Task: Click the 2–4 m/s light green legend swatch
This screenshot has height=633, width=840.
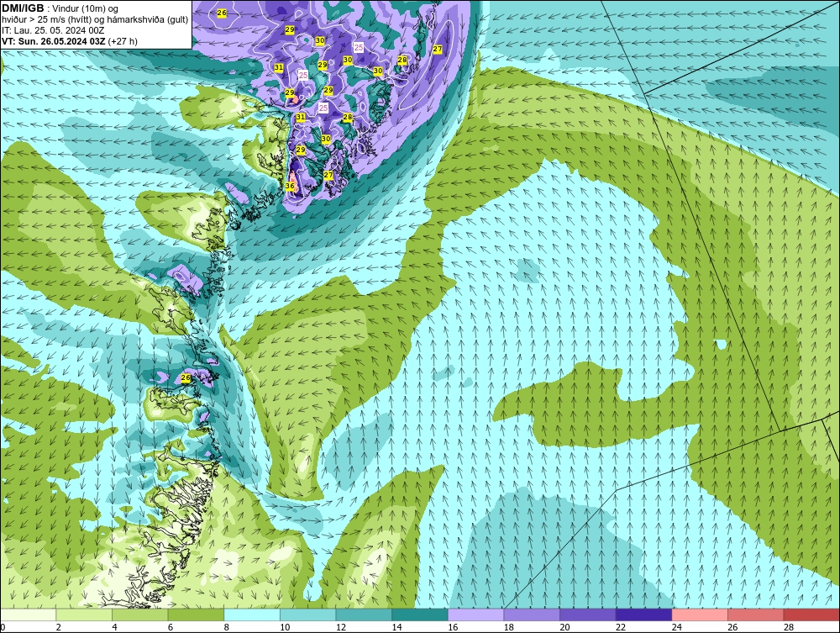Action: pos(84,615)
